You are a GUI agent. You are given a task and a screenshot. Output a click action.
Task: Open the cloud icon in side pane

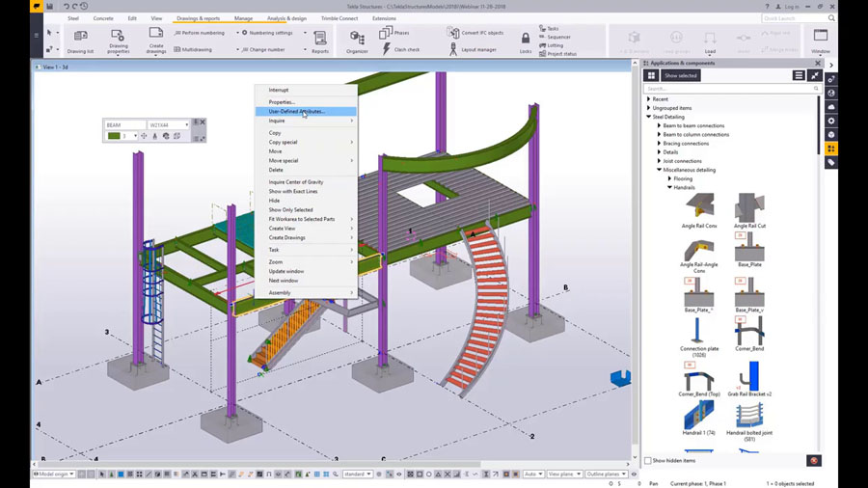point(831,107)
